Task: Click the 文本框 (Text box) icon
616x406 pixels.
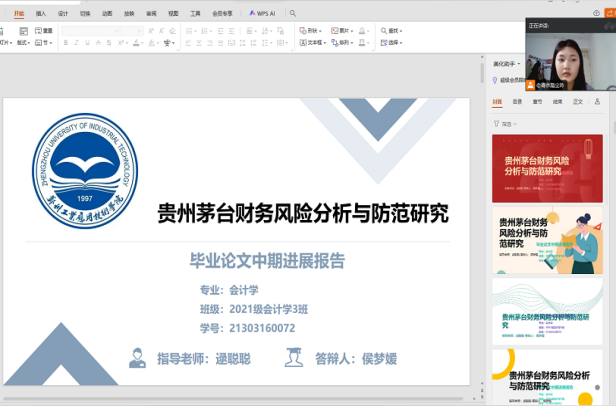Action: (x=302, y=43)
